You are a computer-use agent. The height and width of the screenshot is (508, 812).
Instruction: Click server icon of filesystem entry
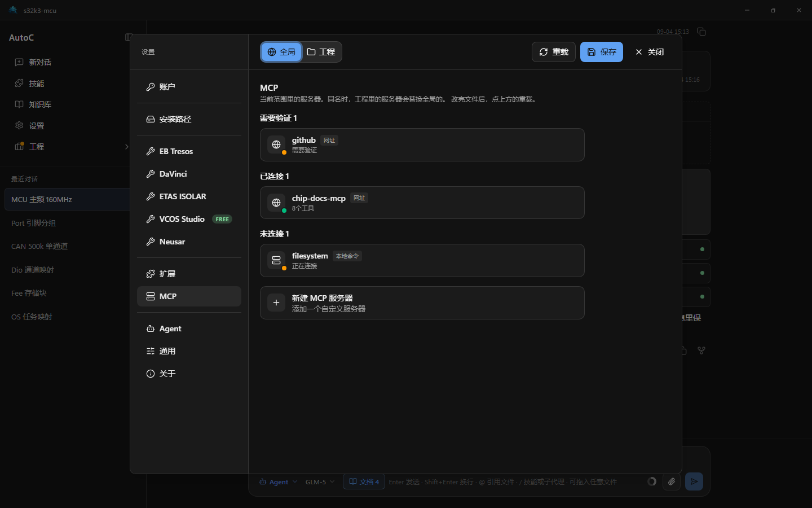tap(276, 260)
